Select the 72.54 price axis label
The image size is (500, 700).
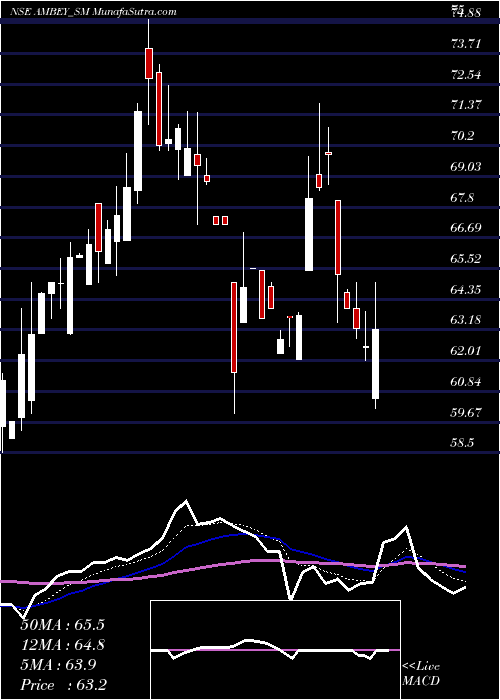(x=467, y=74)
